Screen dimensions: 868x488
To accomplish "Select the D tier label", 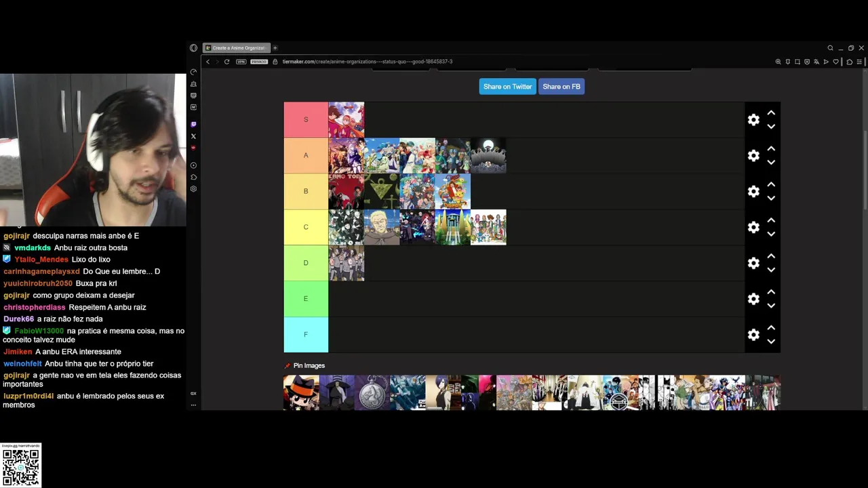I will (306, 263).
